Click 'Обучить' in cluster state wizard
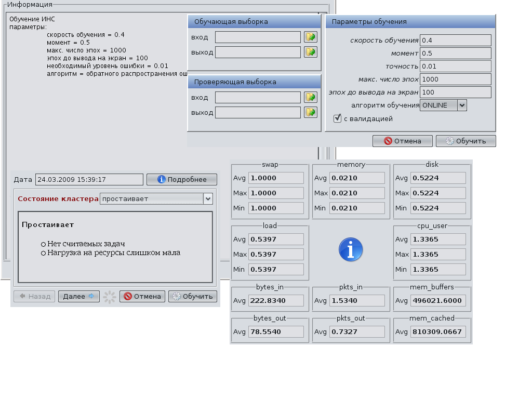532x399 pixels. point(193,297)
